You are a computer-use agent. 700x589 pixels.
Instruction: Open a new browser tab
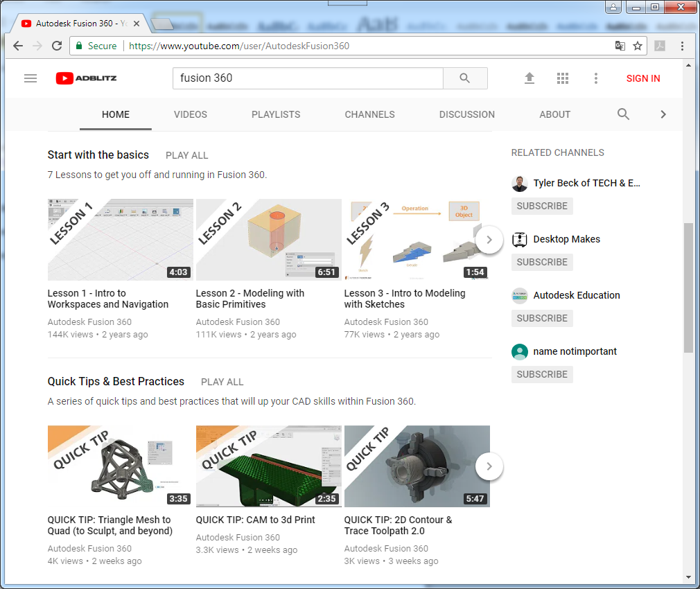(x=161, y=24)
